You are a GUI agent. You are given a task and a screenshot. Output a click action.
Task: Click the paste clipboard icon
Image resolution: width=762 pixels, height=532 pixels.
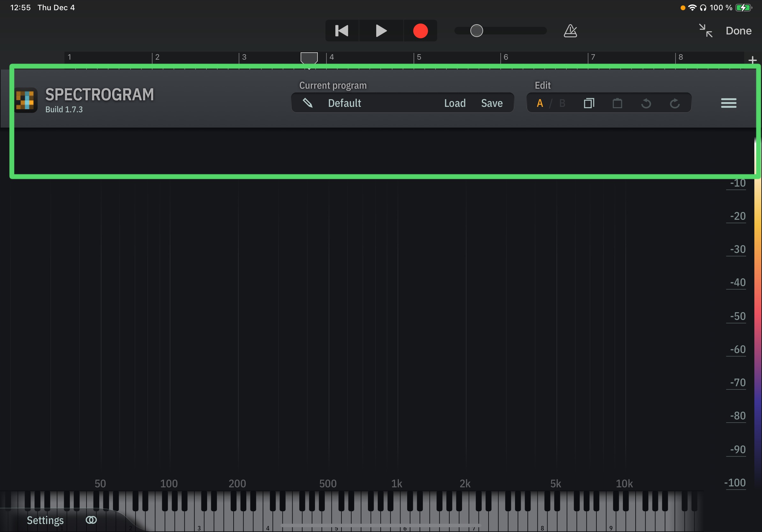point(617,103)
